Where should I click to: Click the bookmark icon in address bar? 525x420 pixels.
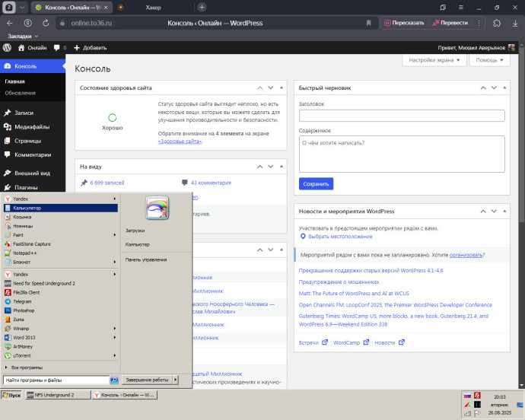368,23
